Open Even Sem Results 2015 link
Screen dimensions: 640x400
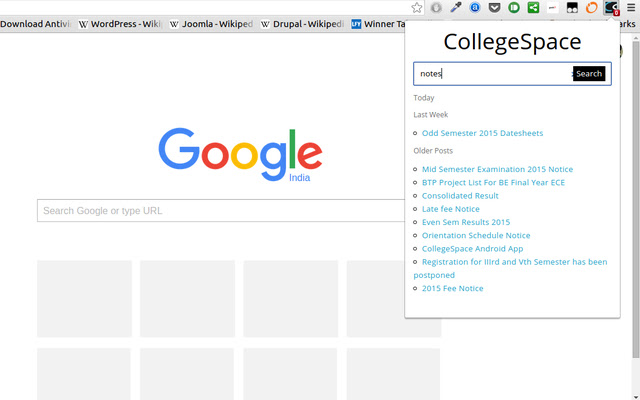(x=466, y=222)
